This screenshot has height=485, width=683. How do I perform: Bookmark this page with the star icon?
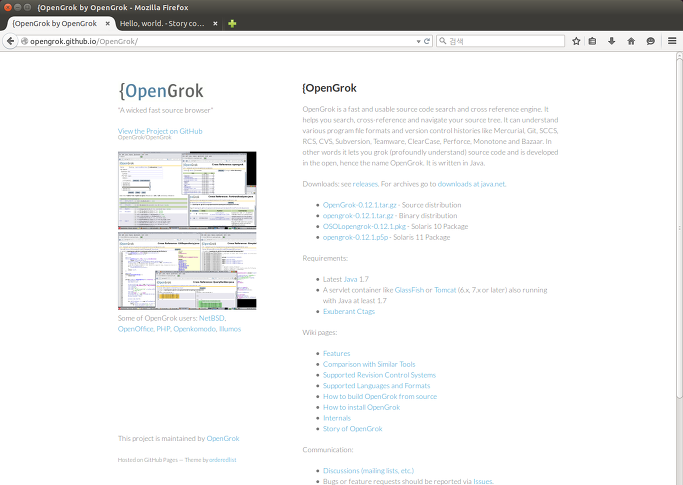(576, 41)
